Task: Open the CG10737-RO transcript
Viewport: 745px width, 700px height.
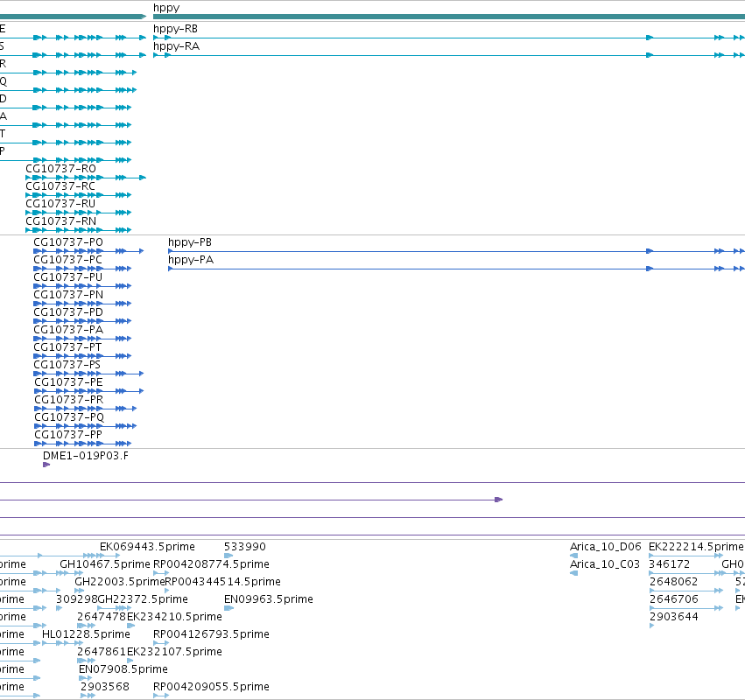Action: 60,169
